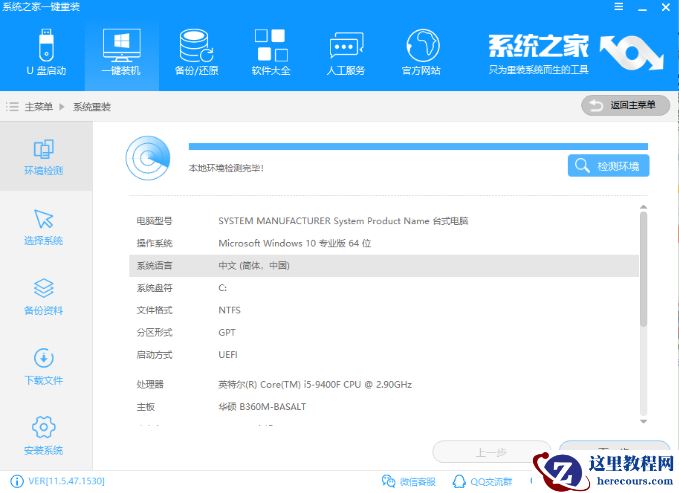This screenshot has width=679, height=493.
Task: Click 系统重装 breadcrumb item
Action: [92, 107]
